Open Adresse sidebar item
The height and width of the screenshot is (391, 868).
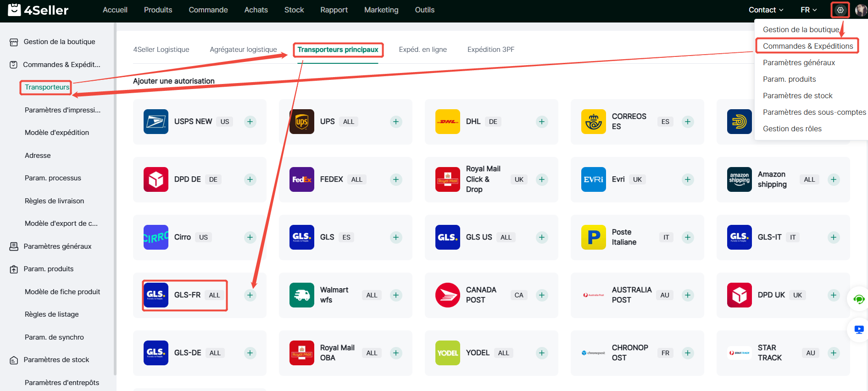[38, 156]
